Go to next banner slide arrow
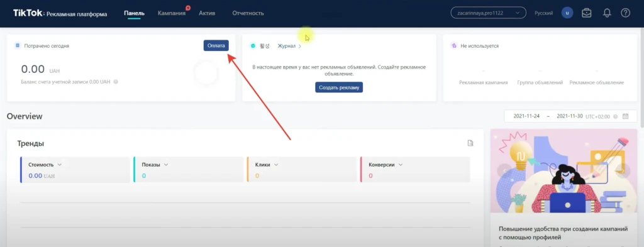 point(623,170)
